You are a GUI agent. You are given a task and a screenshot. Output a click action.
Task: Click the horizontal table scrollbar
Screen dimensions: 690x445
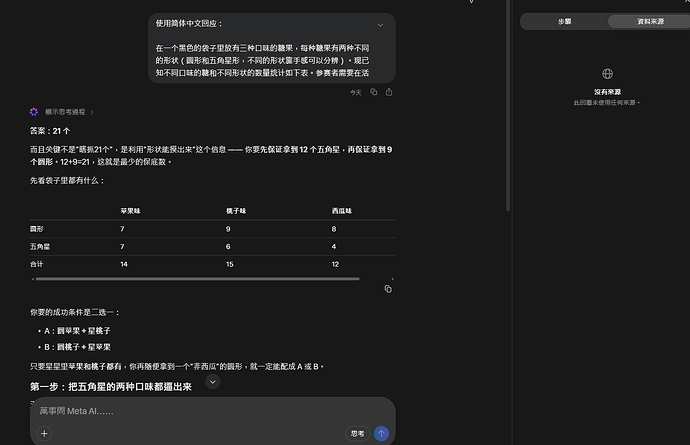coord(197,279)
